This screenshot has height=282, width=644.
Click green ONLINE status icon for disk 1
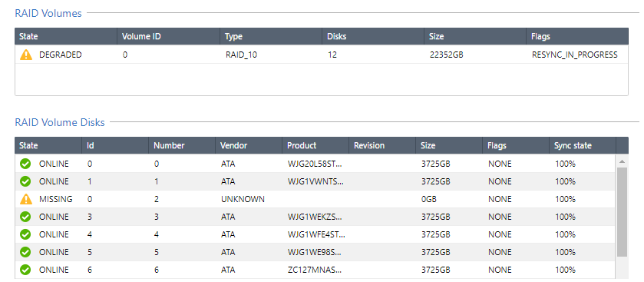coord(25,181)
